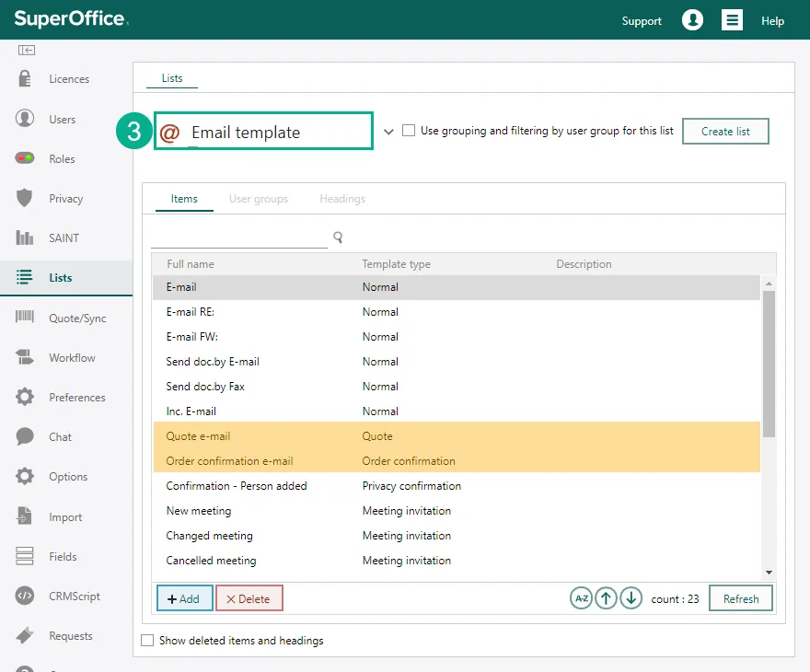This screenshot has height=672, width=810.
Task: Click the Add button
Action: click(184, 598)
